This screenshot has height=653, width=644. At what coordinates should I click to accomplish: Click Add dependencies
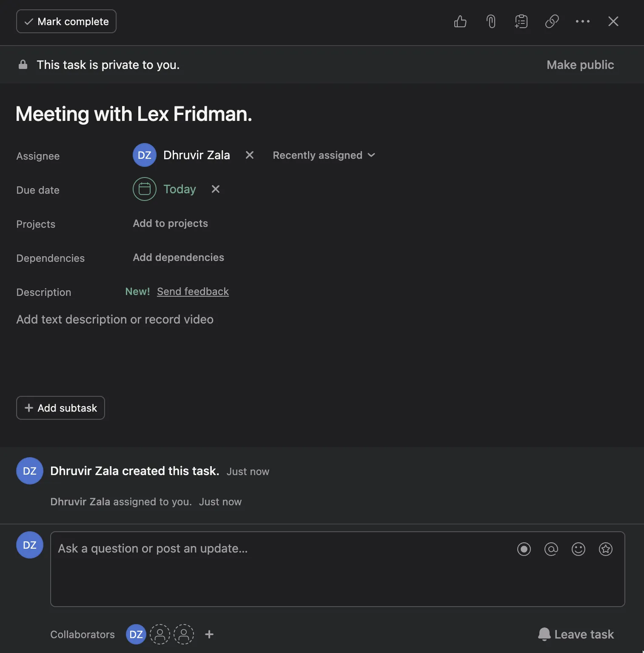(178, 258)
